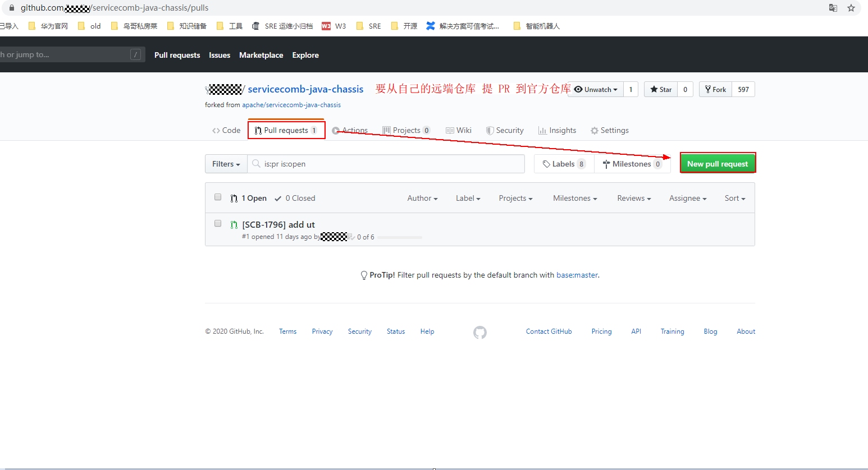Open the Labels 8 button
The height and width of the screenshot is (470, 868).
(564, 164)
